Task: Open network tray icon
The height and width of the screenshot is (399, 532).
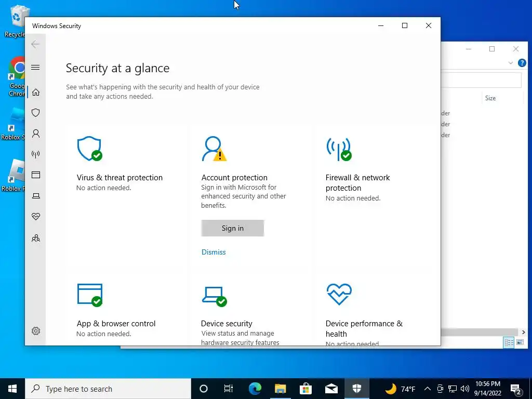Action: (x=453, y=389)
